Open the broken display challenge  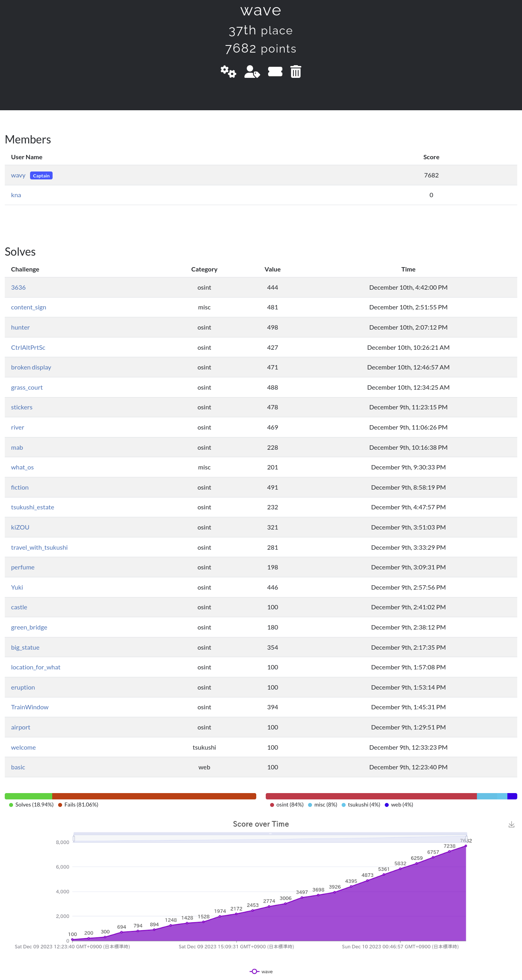tap(31, 367)
